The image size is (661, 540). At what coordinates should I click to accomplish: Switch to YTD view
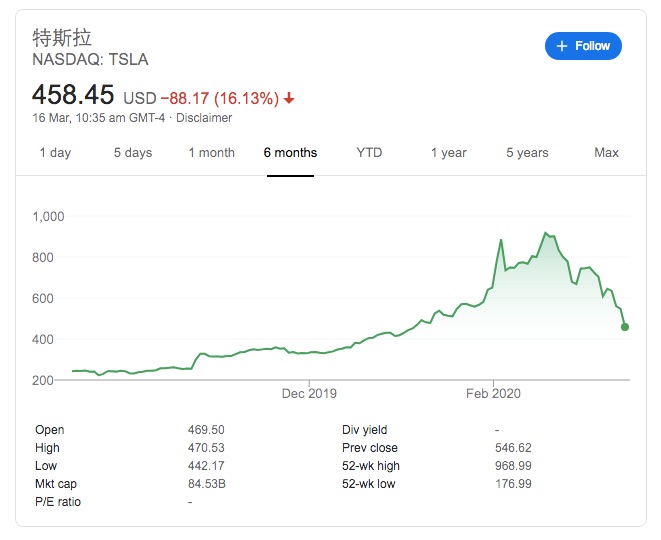pos(369,153)
